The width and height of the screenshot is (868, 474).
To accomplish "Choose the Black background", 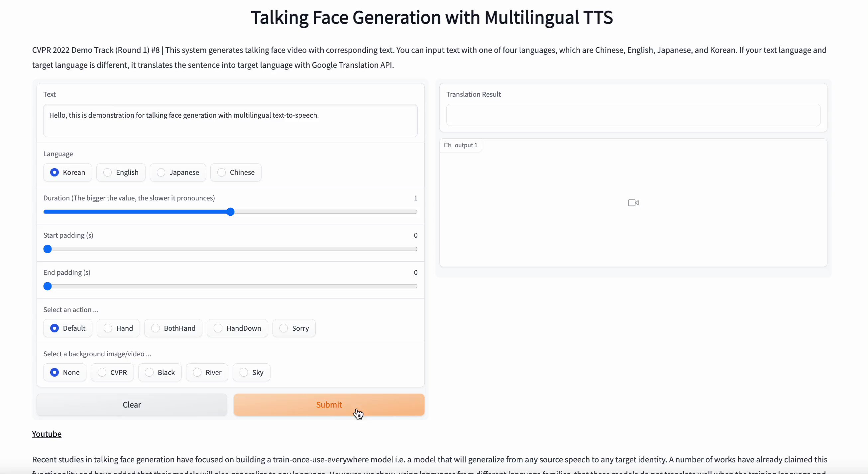I will pos(149,372).
